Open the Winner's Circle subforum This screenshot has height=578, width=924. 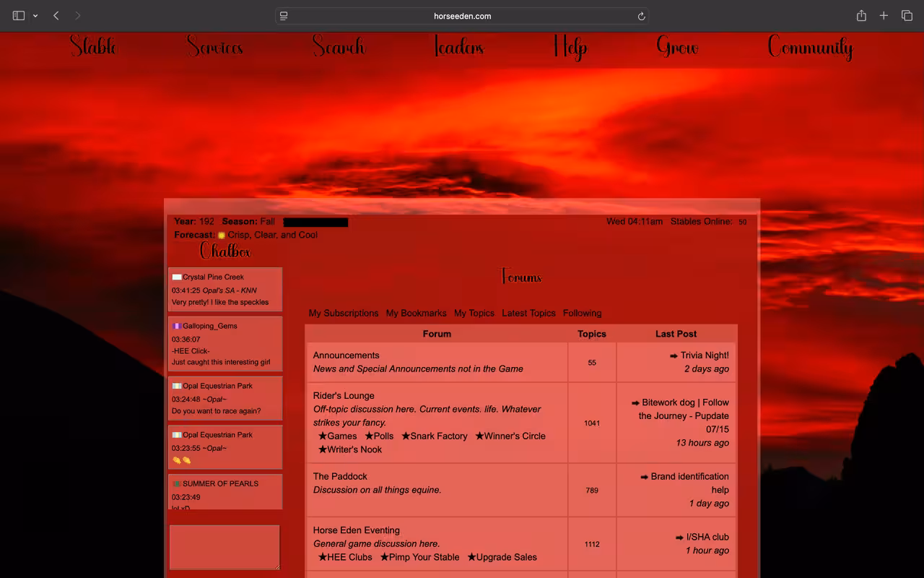pos(510,436)
